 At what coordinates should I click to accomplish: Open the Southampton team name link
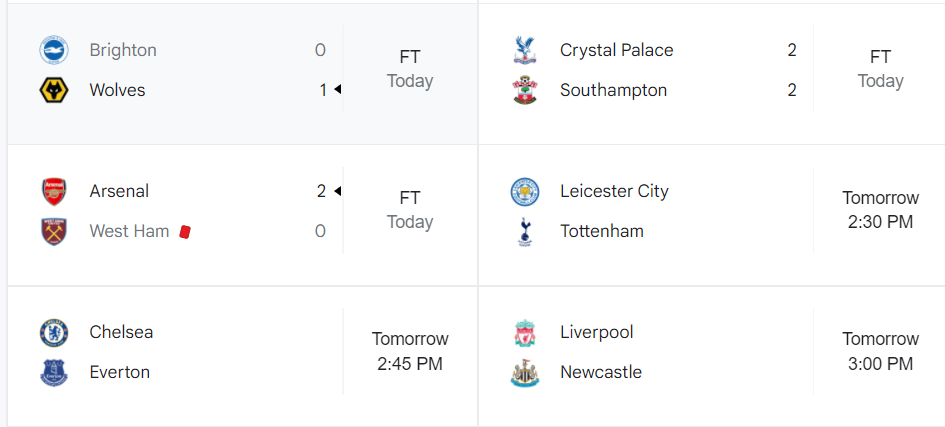click(x=614, y=90)
